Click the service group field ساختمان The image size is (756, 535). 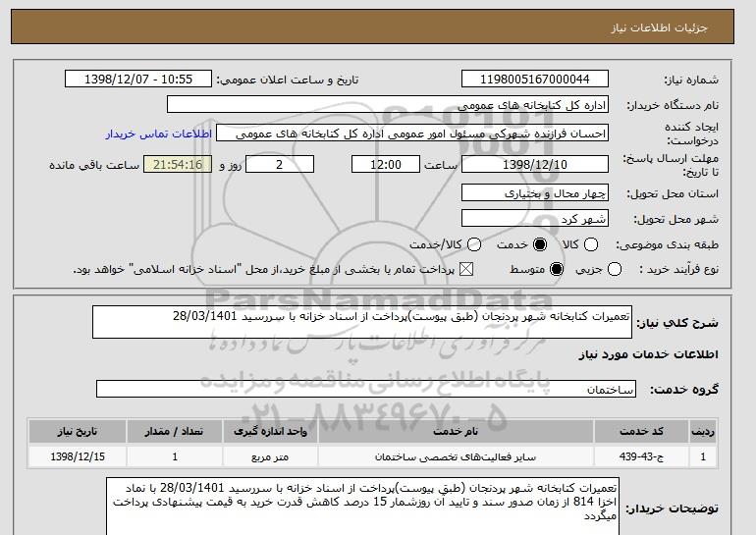(366, 389)
